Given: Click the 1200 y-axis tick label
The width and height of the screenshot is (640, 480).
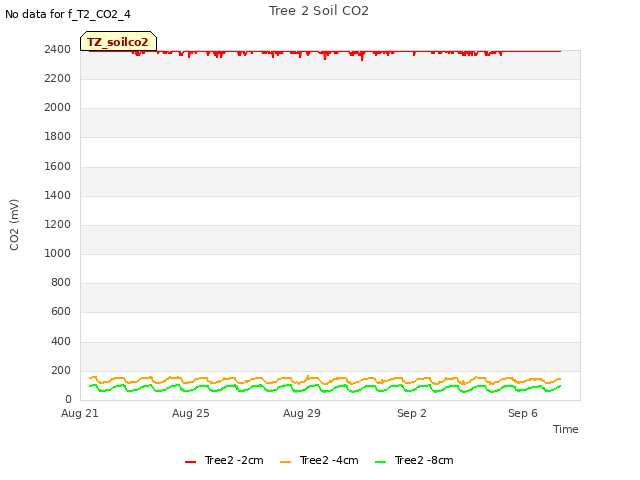Looking at the screenshot, I should [58, 224].
